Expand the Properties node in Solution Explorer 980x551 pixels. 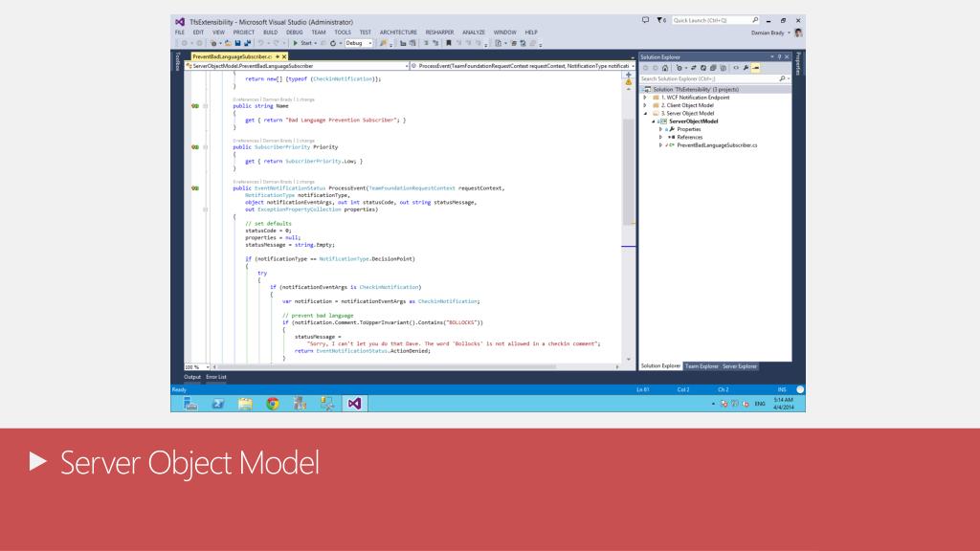click(x=660, y=129)
